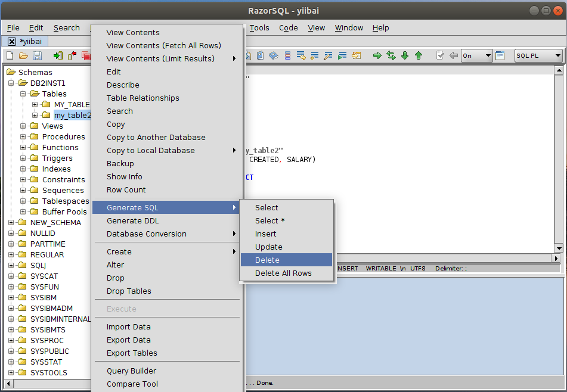Open a file using the folder icon
Image resolution: width=567 pixels, height=392 pixels.
23,55
